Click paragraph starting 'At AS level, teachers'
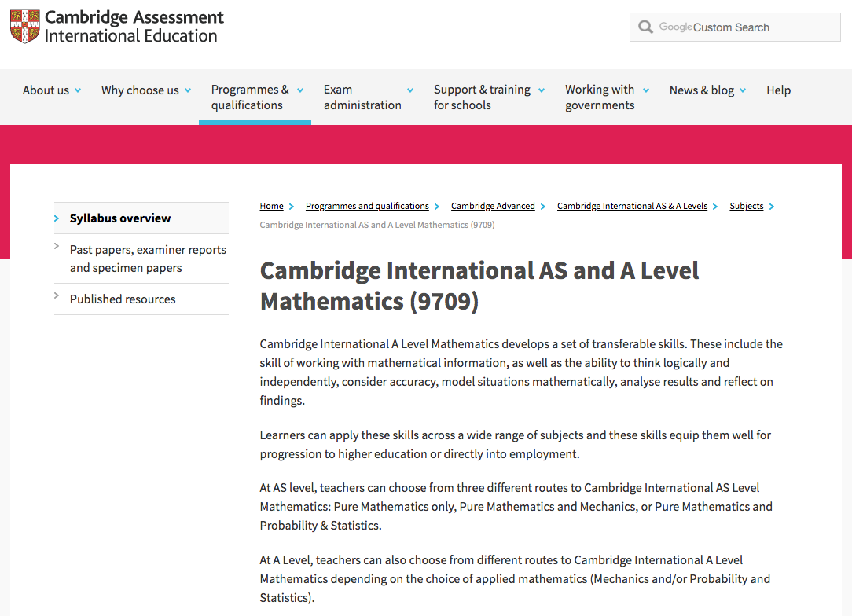 click(x=516, y=506)
